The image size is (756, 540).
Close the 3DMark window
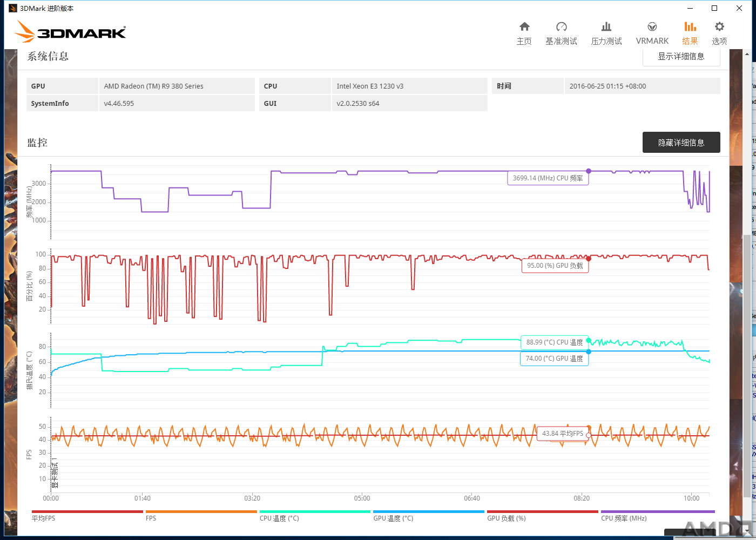(739, 8)
